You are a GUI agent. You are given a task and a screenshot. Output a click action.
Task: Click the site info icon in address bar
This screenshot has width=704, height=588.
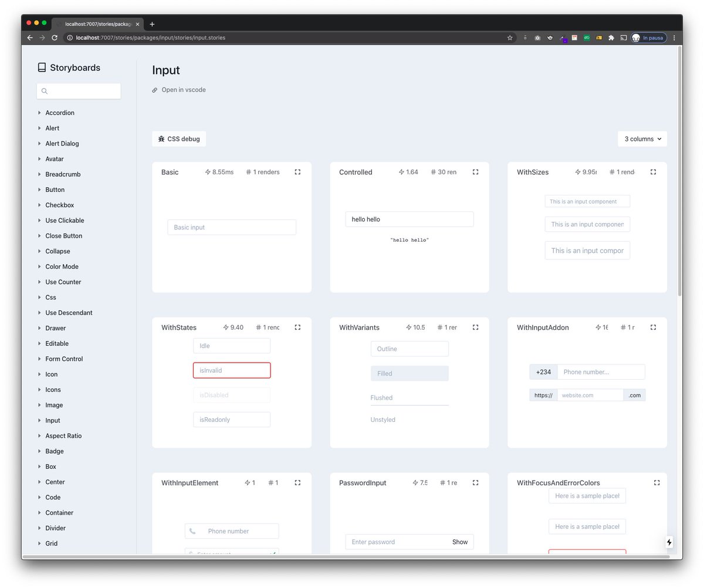click(70, 38)
